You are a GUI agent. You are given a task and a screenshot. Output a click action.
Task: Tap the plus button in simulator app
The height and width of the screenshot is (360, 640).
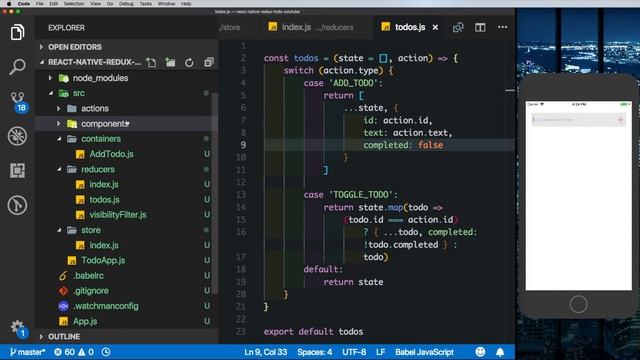coord(620,120)
